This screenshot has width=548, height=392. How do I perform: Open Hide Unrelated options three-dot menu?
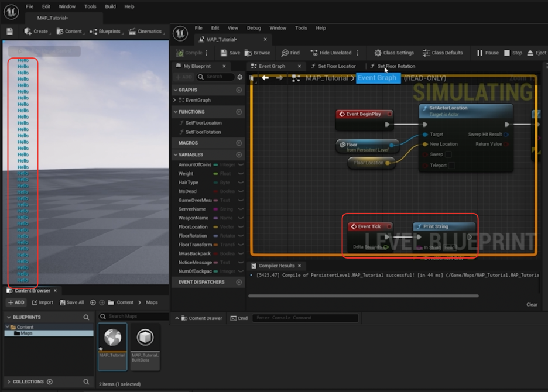[358, 53]
